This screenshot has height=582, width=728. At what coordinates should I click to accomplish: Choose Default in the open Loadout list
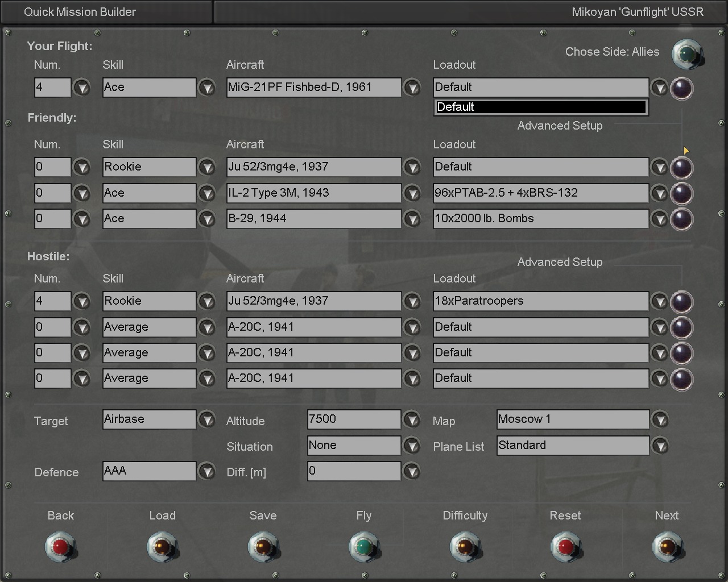[x=541, y=107]
